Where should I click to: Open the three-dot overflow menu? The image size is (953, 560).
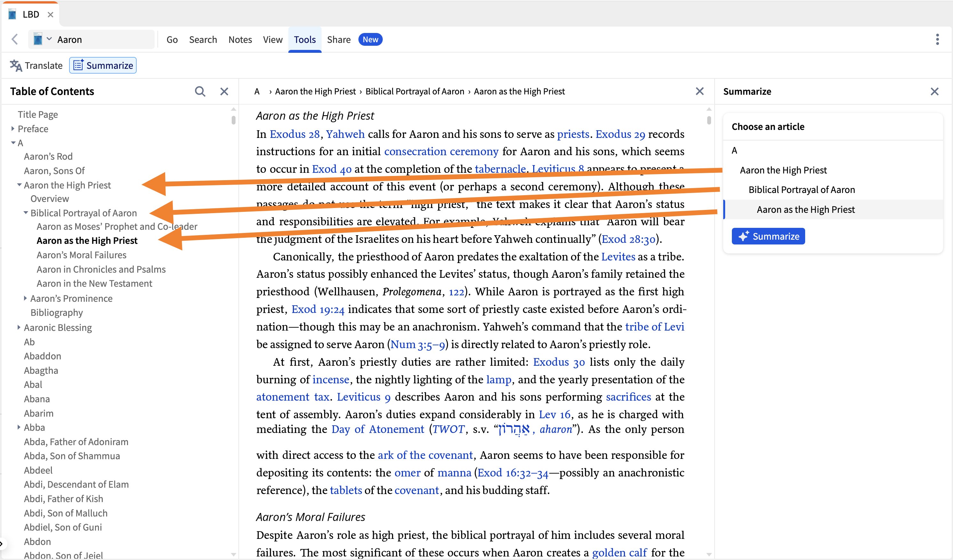coord(937,39)
